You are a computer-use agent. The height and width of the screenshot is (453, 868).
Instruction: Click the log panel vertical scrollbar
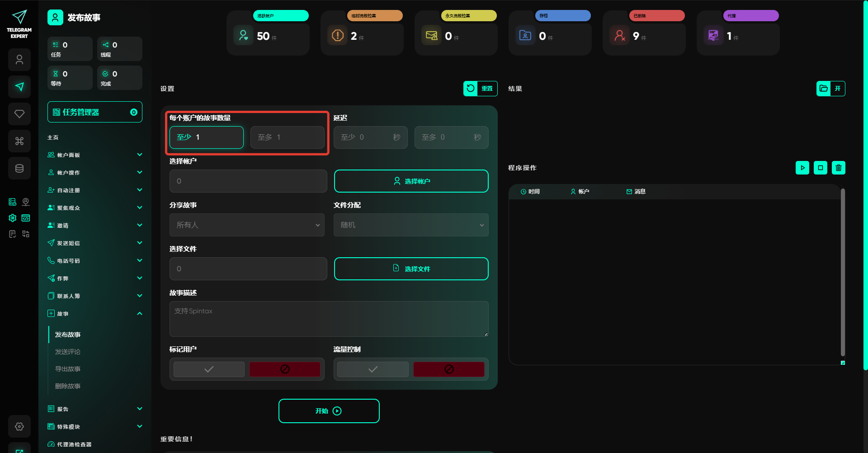pos(843,271)
